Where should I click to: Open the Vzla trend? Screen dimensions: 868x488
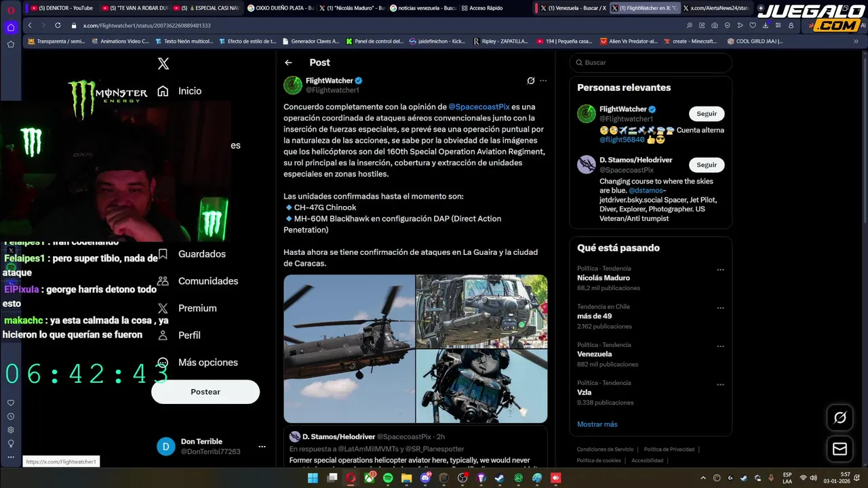click(651, 392)
